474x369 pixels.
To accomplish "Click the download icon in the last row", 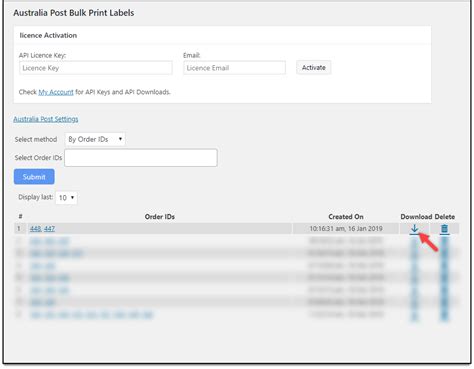I will (x=414, y=315).
